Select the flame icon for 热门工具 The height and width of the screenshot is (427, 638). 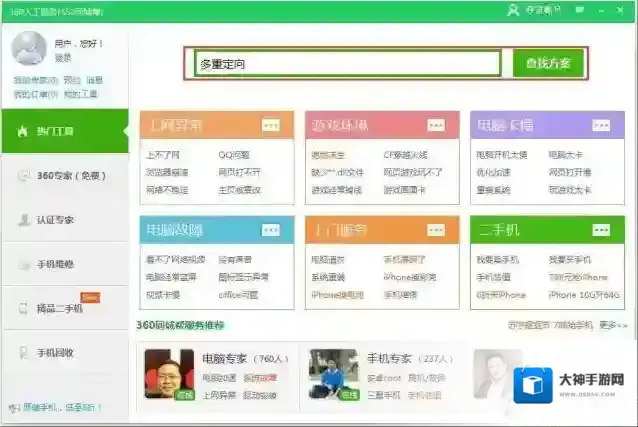(x=22, y=131)
